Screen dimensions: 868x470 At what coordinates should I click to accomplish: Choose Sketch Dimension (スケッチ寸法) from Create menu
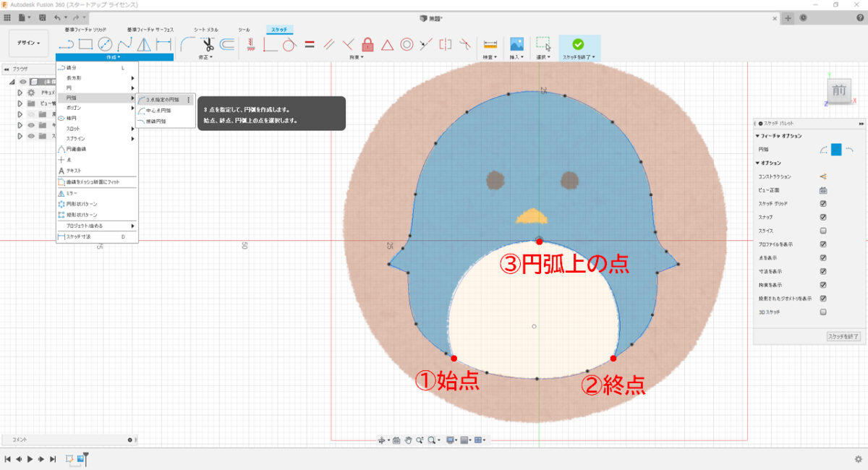point(97,236)
